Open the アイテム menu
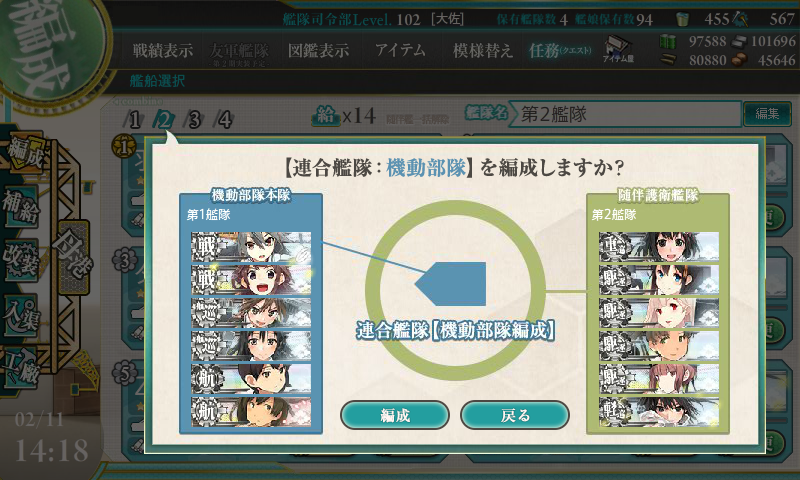 tap(400, 50)
